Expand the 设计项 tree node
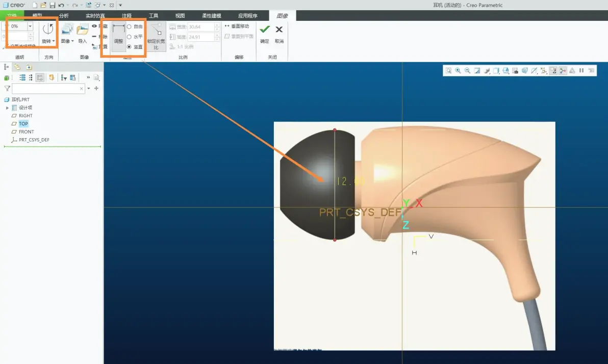This screenshot has width=608, height=364. pos(7,108)
